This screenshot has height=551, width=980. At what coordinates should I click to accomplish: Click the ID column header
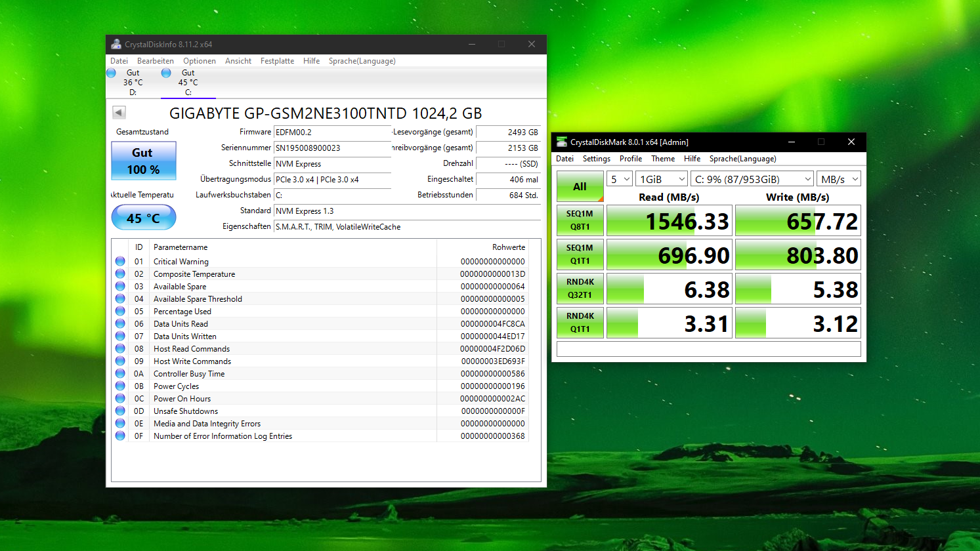coord(138,247)
